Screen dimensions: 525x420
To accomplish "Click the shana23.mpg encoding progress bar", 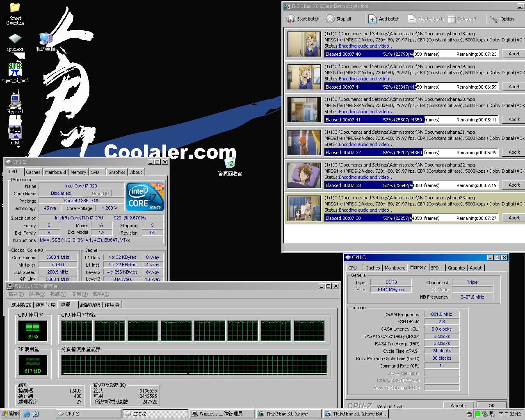I will 411,218.
